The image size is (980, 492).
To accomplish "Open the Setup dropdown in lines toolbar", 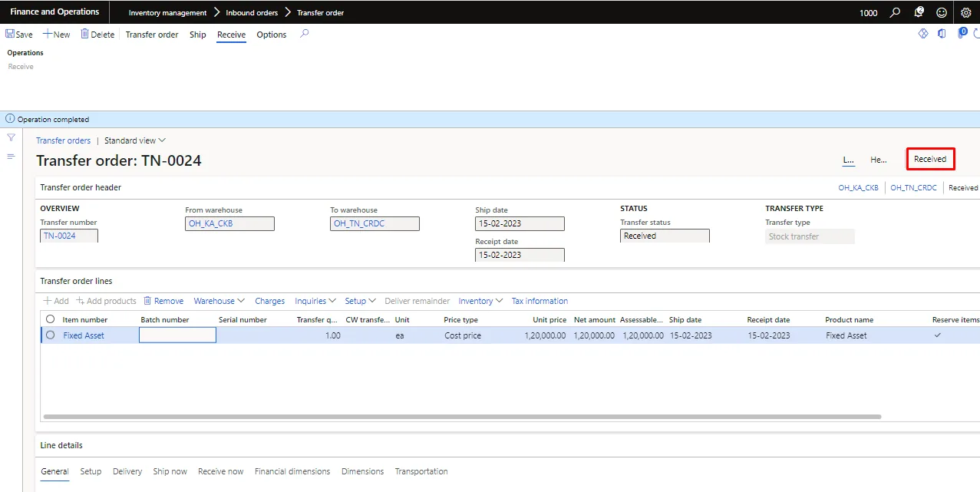I will click(360, 301).
